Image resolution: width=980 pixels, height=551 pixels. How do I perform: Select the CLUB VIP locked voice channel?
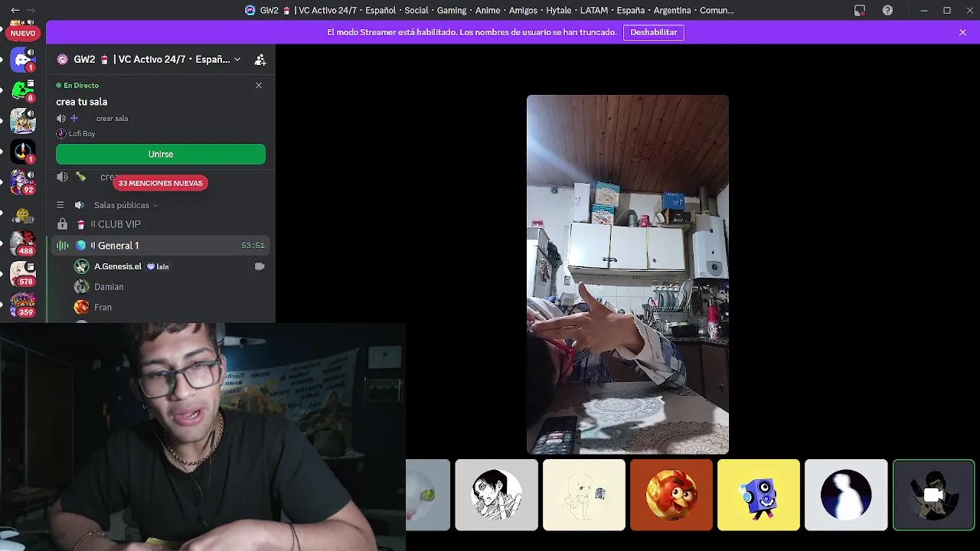pos(161,224)
